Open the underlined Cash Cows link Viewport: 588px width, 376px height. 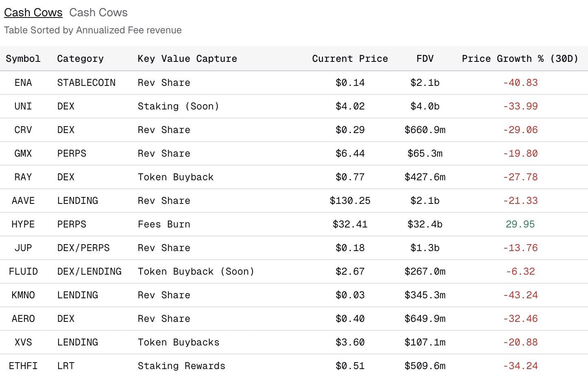pyautogui.click(x=33, y=13)
